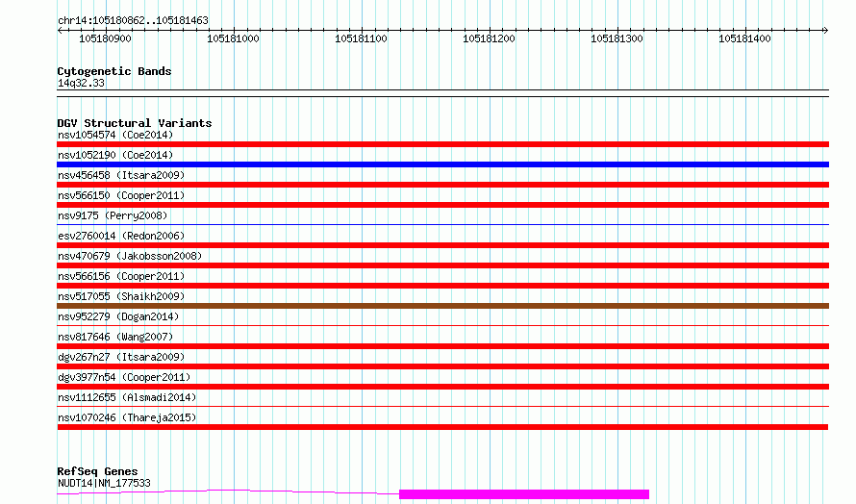
Task: Open variant nsv817646 (Wang2007) label
Action: [x=115, y=337]
